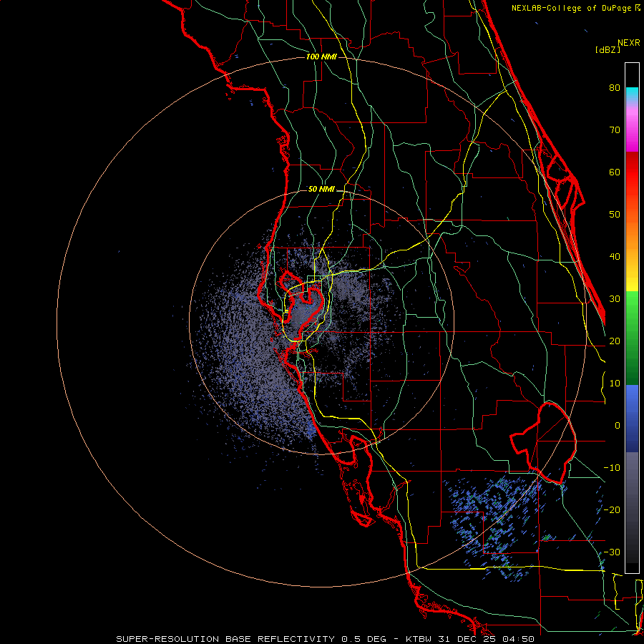The width and height of the screenshot is (644, 644).
Task: Click the 40 value on dBZ scale
Action: 615,257
